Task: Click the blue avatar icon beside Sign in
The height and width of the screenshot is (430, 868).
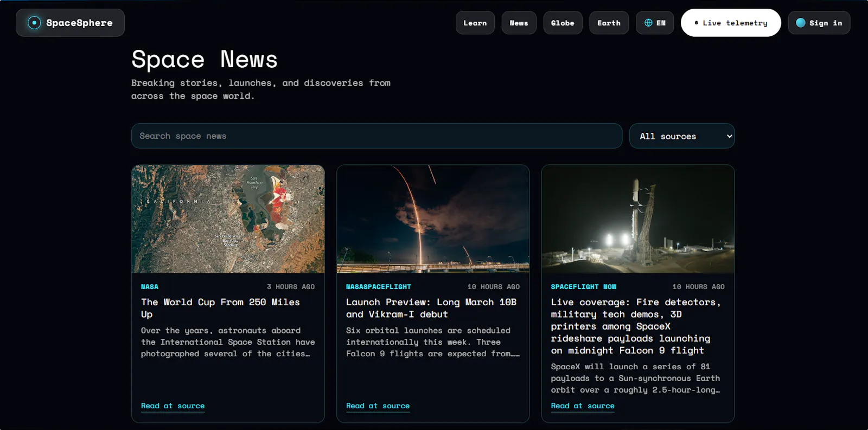Action: (x=800, y=23)
